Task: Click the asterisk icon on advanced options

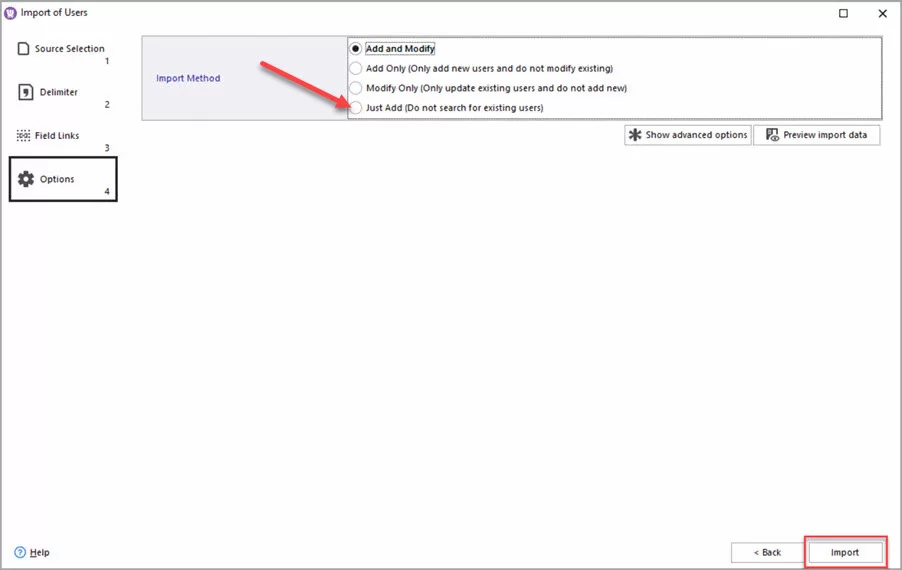Action: click(635, 135)
